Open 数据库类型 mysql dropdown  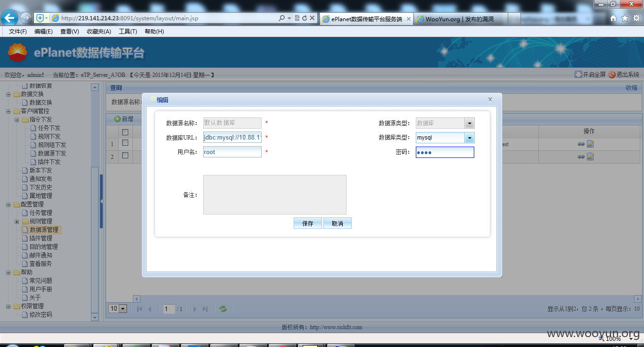pyautogui.click(x=470, y=138)
